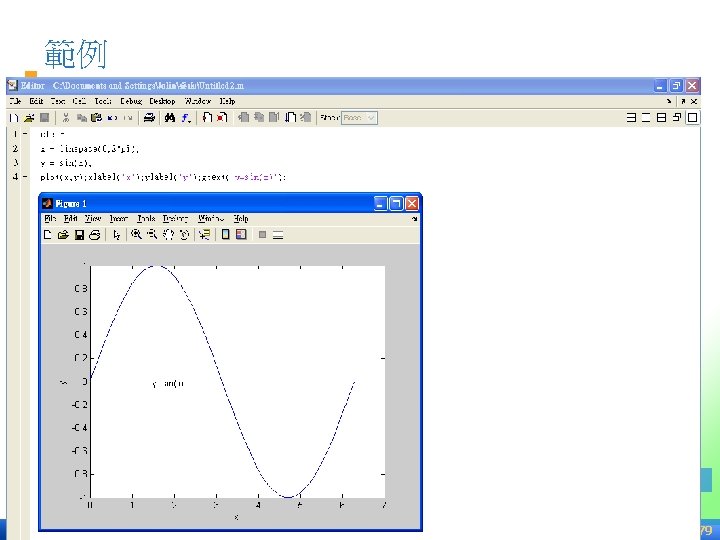Open the Editor Desktop menu

[x=163, y=101]
